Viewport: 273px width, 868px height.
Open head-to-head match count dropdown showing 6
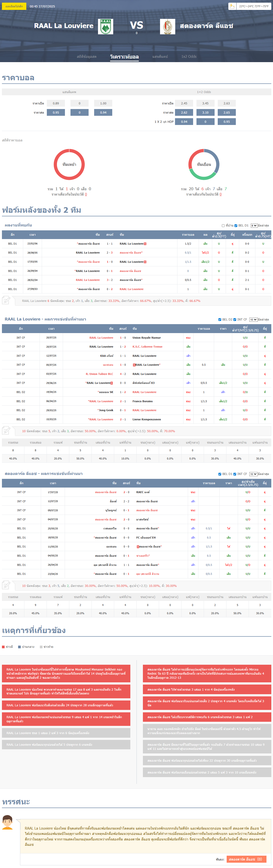pyautogui.click(x=254, y=226)
